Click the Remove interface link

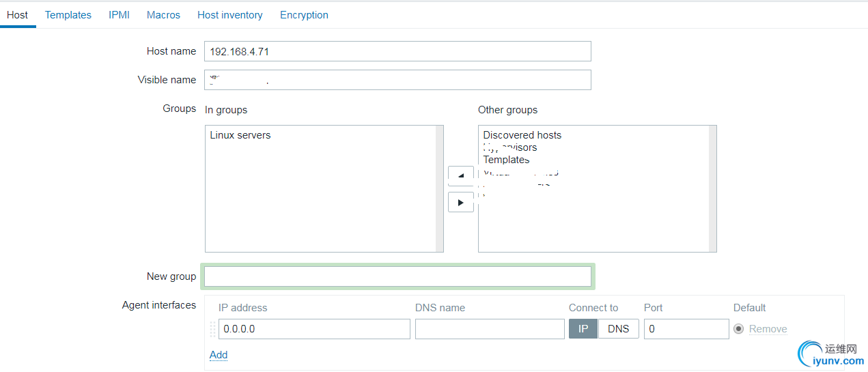(768, 329)
